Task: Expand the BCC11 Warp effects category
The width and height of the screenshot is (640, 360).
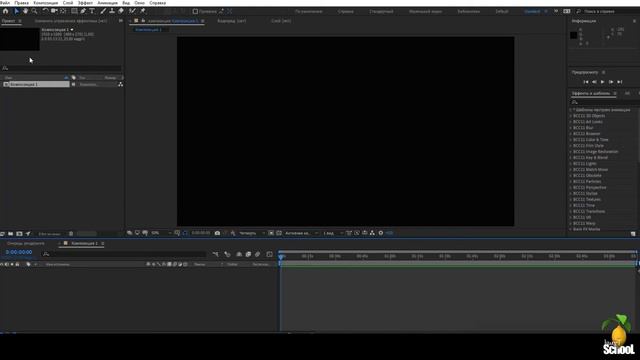Action: pos(571,224)
